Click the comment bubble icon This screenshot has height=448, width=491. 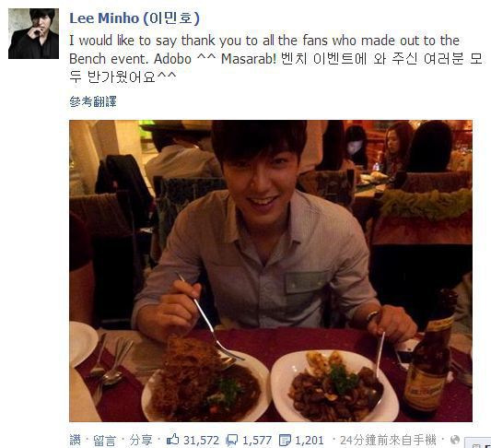pyautogui.click(x=232, y=441)
